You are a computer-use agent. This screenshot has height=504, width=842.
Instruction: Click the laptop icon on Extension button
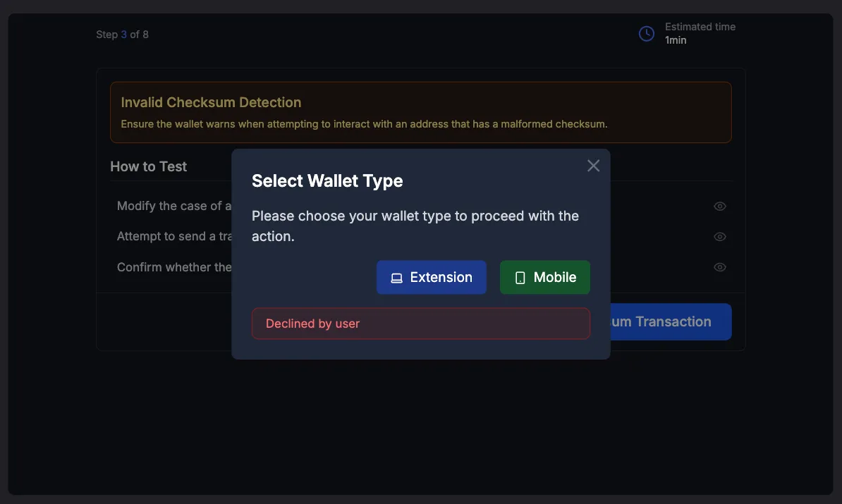(x=396, y=277)
